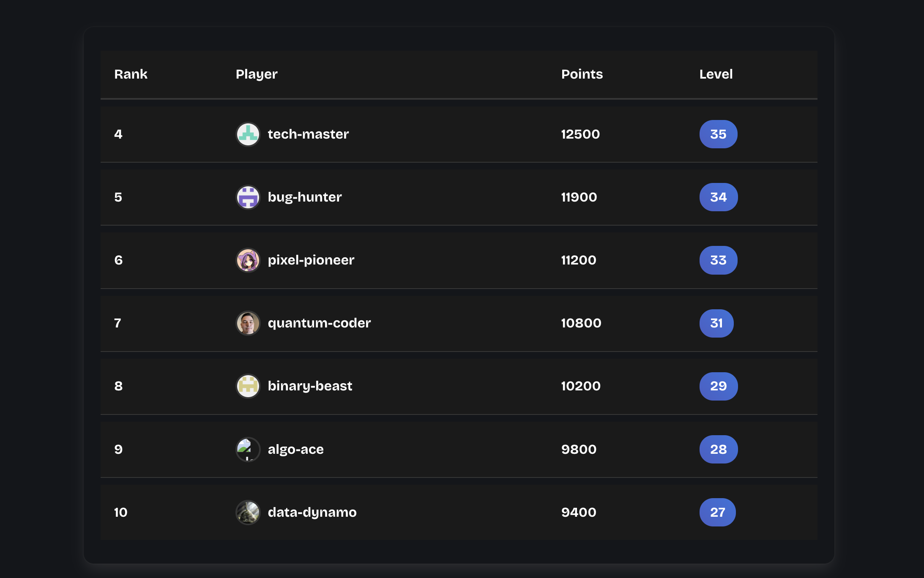Click the data-dynamo turtle avatar

(248, 512)
